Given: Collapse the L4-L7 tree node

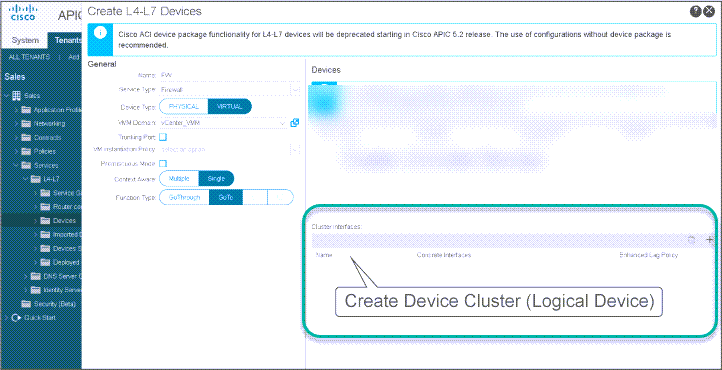Looking at the screenshot, I should pos(26,179).
